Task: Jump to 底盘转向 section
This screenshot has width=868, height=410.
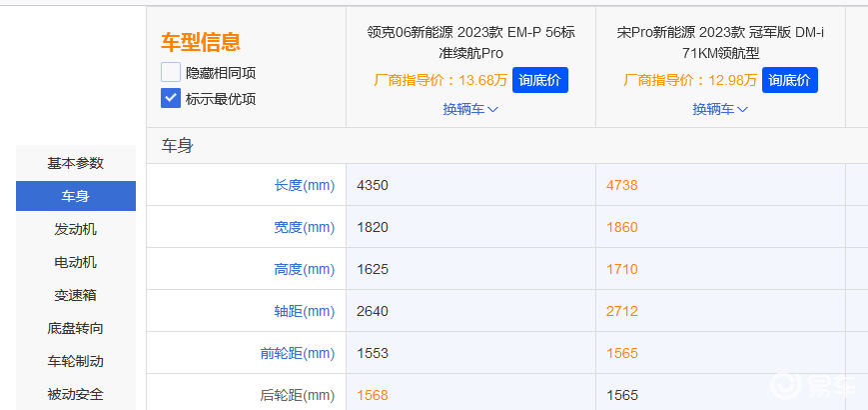Action: [x=76, y=329]
